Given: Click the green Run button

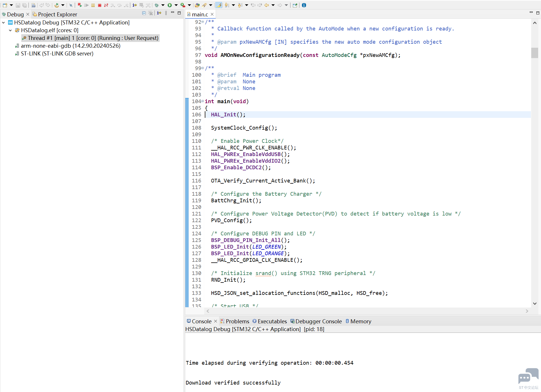Looking at the screenshot, I should pos(170,5).
